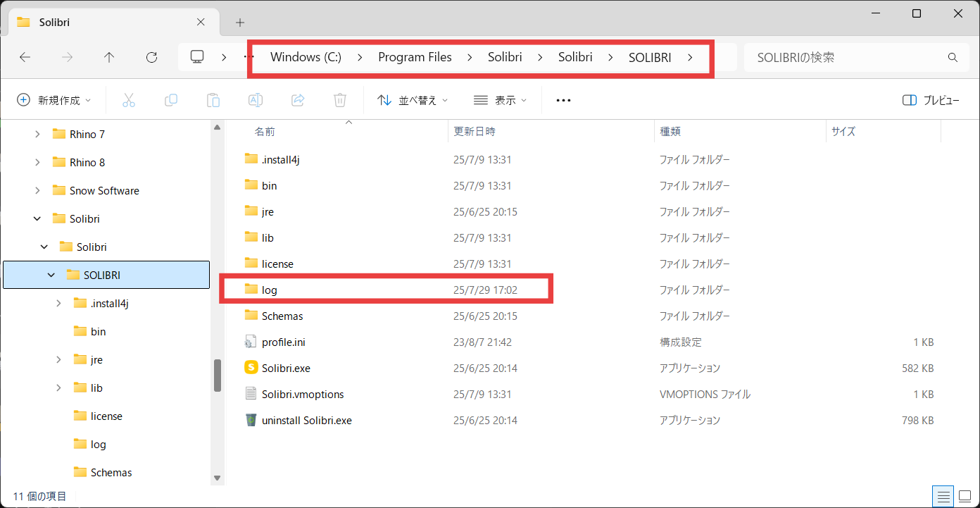Click the PC monitor icon in address bar
980x508 pixels.
pos(197,57)
